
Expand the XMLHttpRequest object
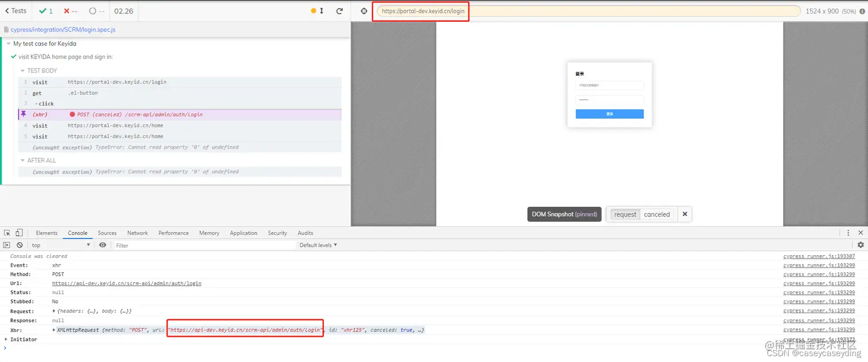pyautogui.click(x=55, y=330)
